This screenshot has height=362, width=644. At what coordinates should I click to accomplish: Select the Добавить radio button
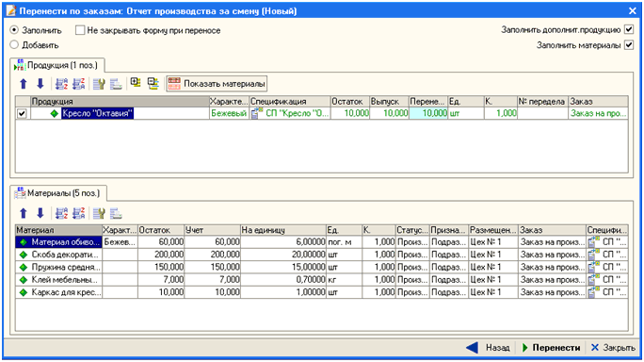pyautogui.click(x=14, y=44)
